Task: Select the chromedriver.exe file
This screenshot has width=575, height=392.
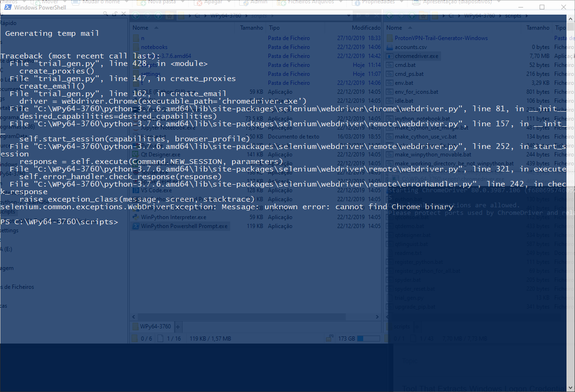Action: click(x=416, y=56)
